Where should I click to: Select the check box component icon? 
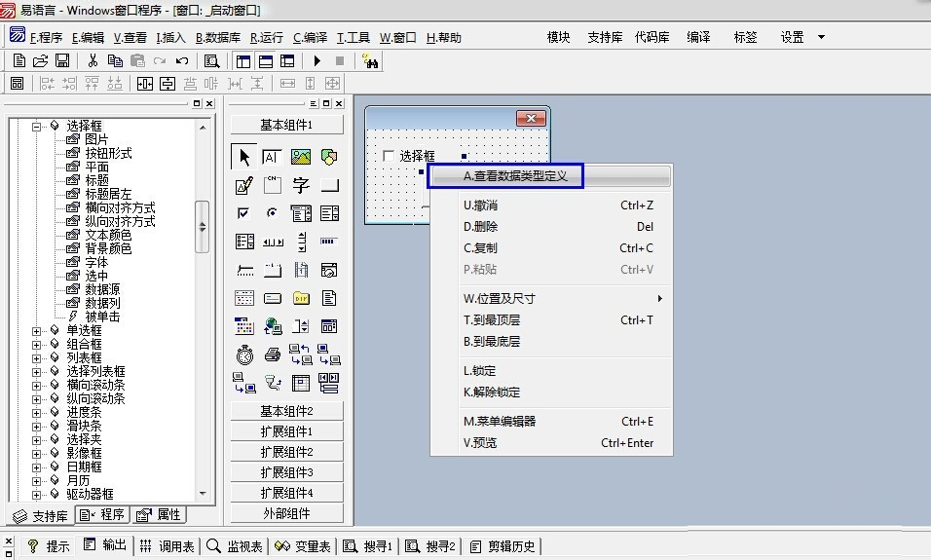coord(243,213)
